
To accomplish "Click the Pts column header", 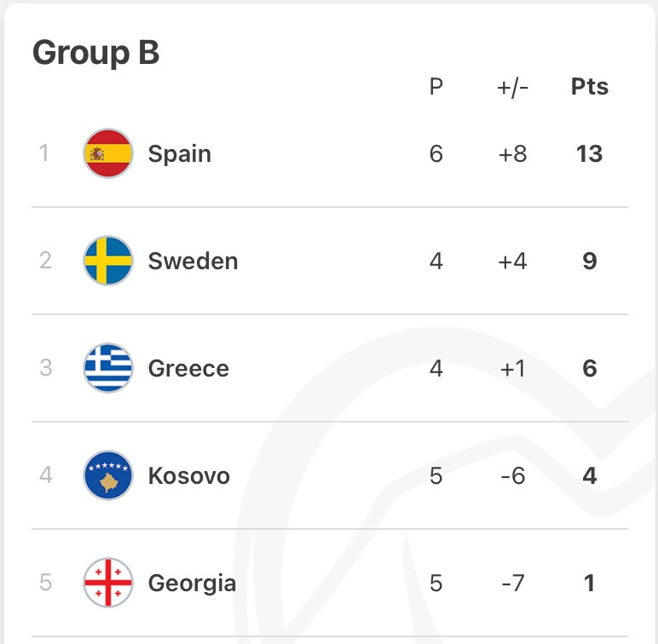I will click(590, 87).
